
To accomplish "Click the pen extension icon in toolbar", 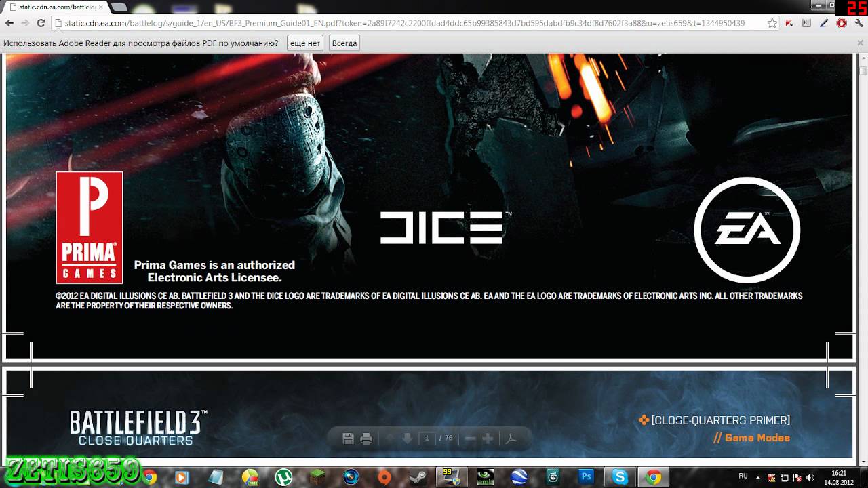I will (x=824, y=23).
